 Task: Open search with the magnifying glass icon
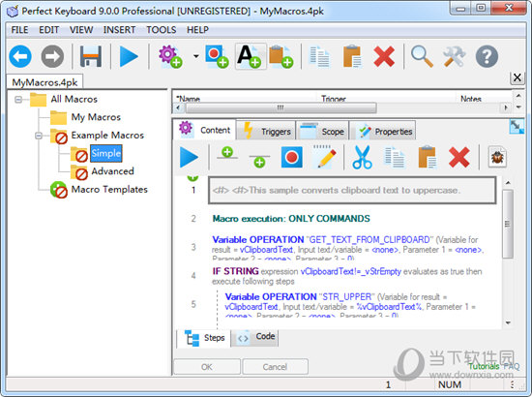coord(422,56)
